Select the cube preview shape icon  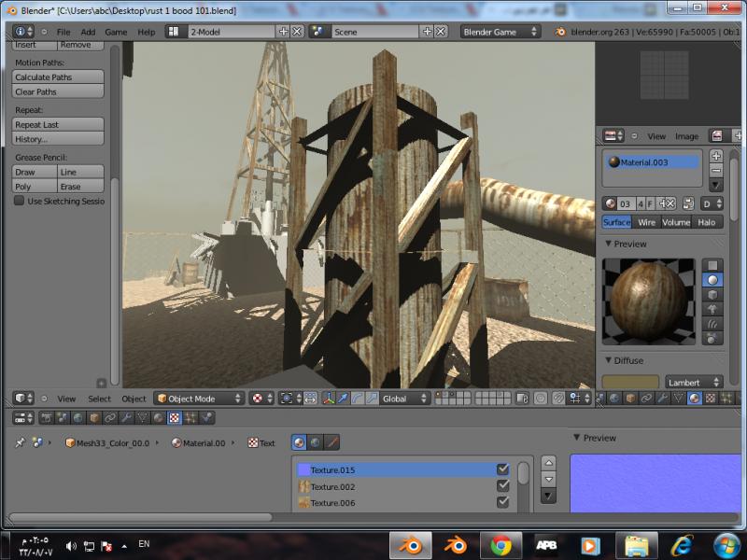click(x=713, y=294)
